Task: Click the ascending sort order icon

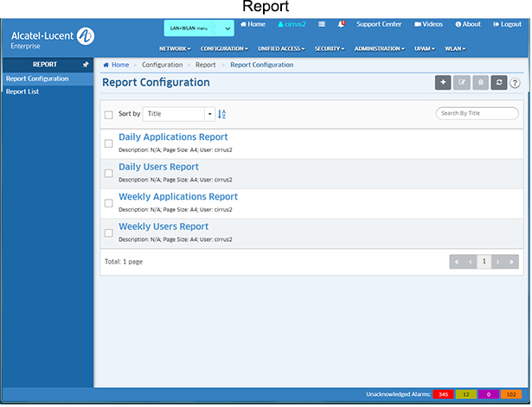Action: tap(222, 114)
